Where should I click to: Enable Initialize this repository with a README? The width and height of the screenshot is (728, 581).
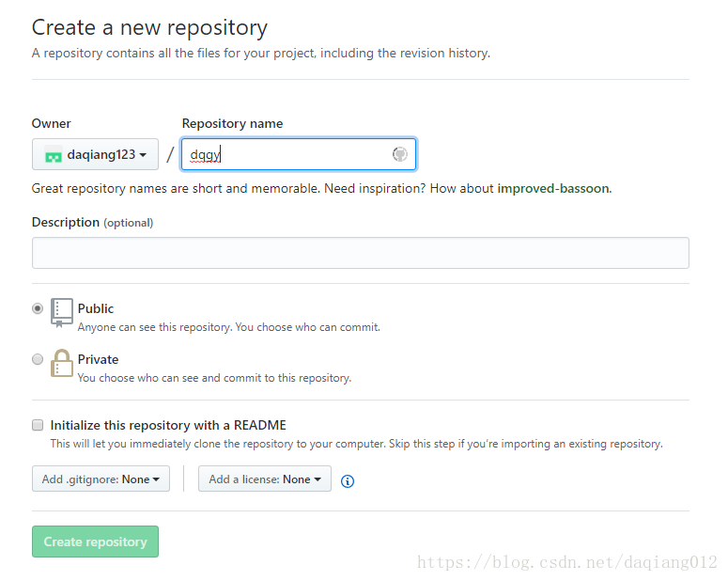[38, 425]
